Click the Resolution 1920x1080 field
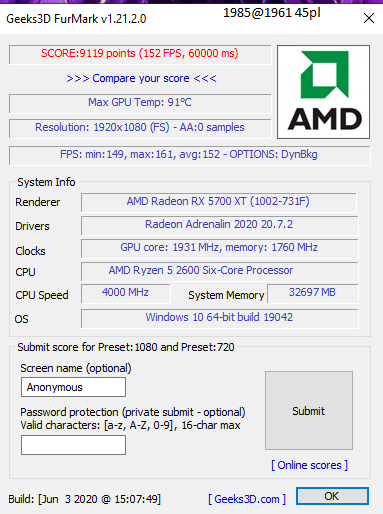The image size is (383, 514). 140,128
